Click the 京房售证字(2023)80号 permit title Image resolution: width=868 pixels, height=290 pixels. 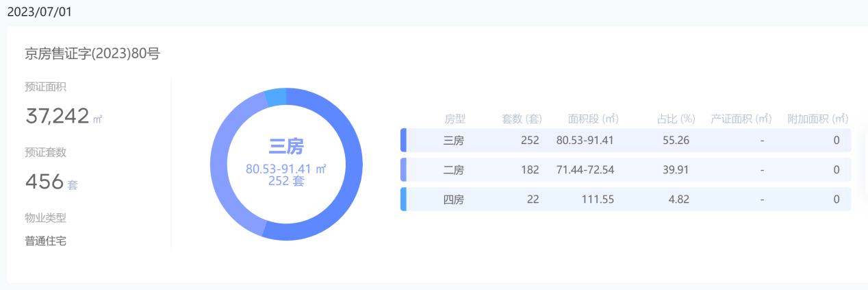(92, 54)
